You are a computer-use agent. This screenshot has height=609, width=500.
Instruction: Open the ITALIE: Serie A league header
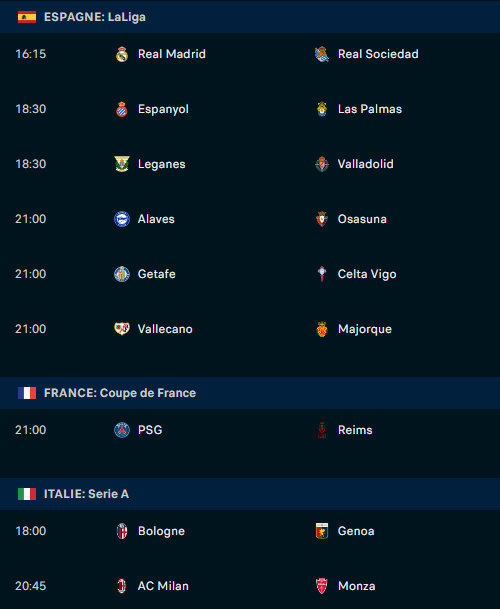[250, 494]
